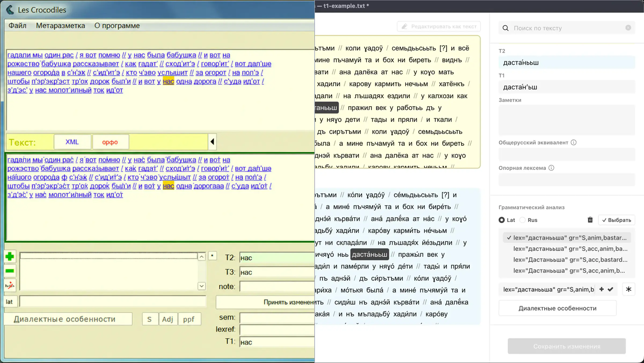Select the Lat radio button
The width and height of the screenshot is (644, 363).
click(x=502, y=220)
